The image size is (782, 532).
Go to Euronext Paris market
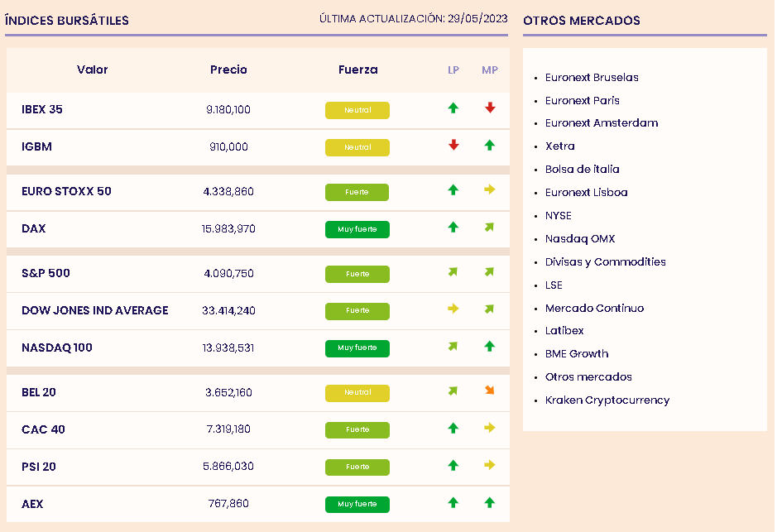coord(582,100)
